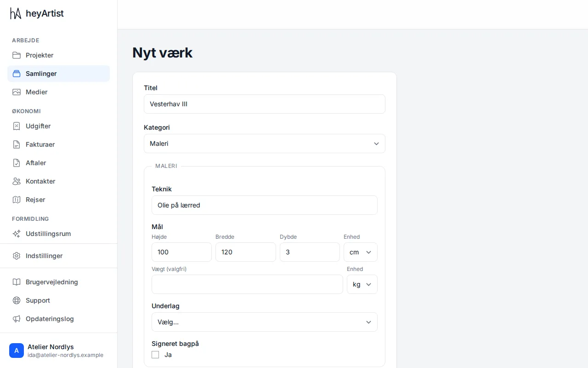Select the Samlinger stack icon
Image resolution: width=588 pixels, height=368 pixels.
coord(17,74)
